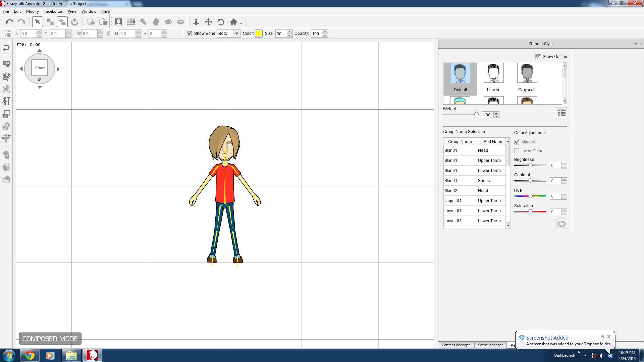Click list view icon in Render Style
Viewport: 644px width, 362px height.
[561, 113]
